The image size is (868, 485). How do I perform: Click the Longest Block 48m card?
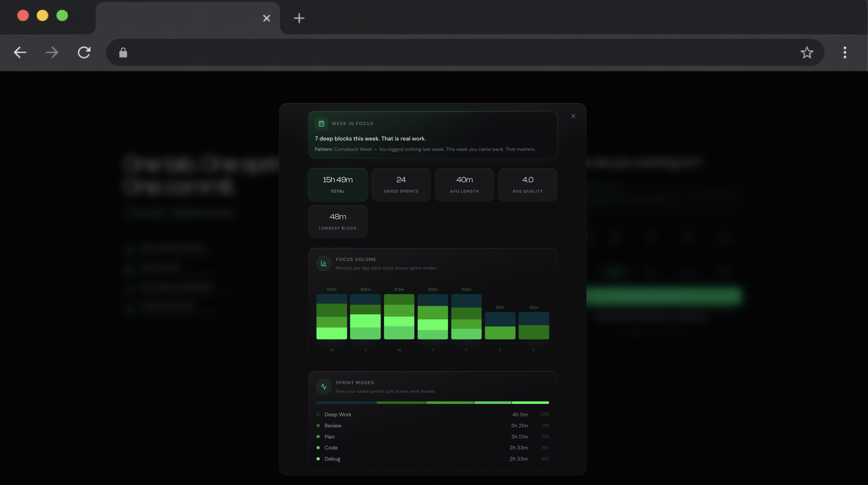[337, 221]
